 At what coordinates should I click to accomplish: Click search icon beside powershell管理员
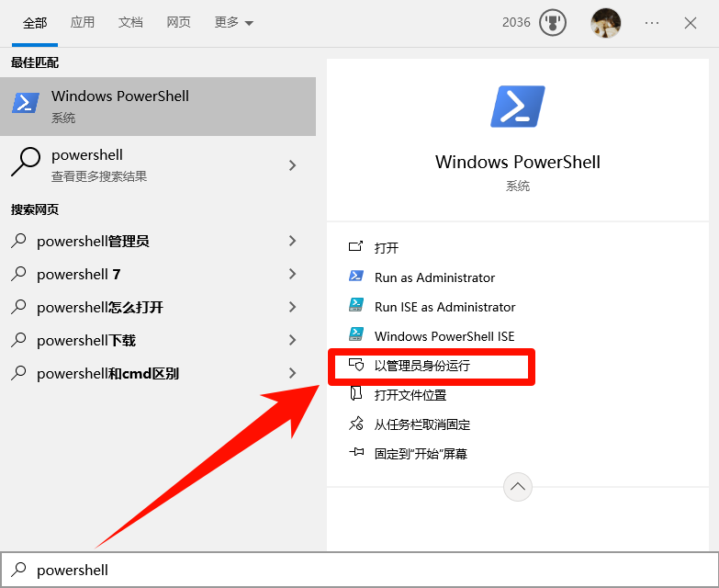pyautogui.click(x=18, y=241)
